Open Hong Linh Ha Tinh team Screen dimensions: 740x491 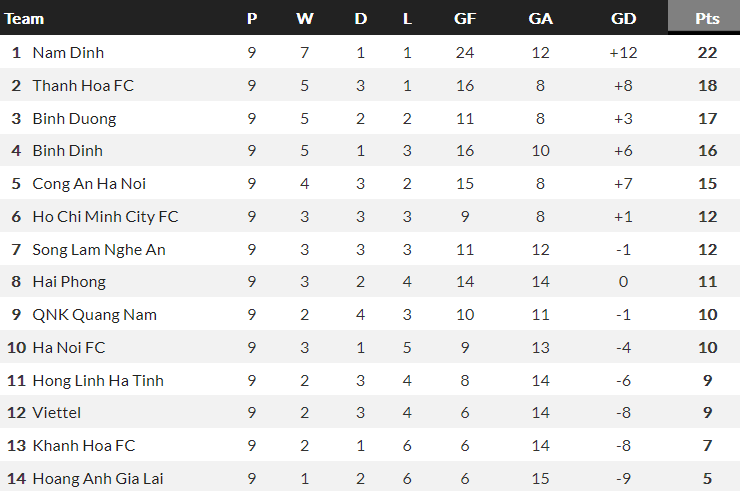98,380
